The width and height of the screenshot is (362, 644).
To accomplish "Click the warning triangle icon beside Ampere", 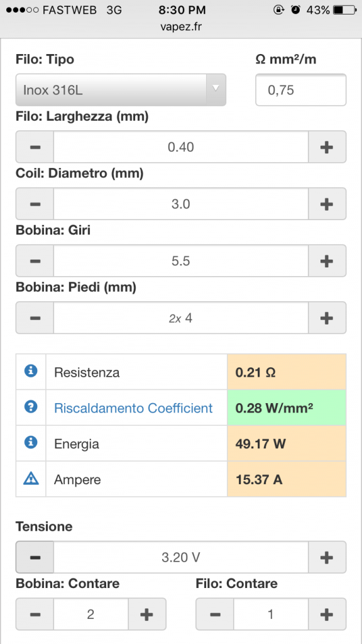I will 31,479.
